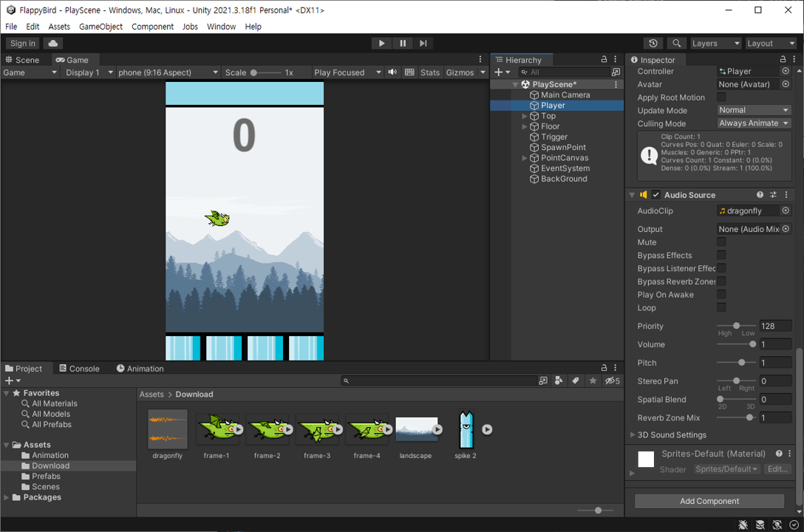
Task: Pick an Avatar using the object picker
Action: tap(786, 84)
